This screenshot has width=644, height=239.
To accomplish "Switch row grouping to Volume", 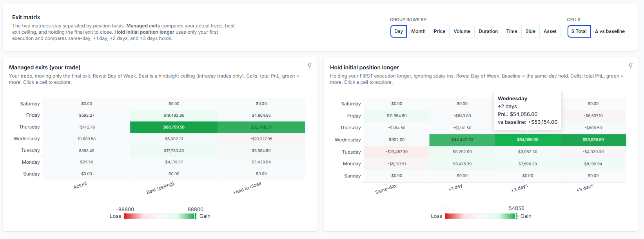I will (x=462, y=31).
